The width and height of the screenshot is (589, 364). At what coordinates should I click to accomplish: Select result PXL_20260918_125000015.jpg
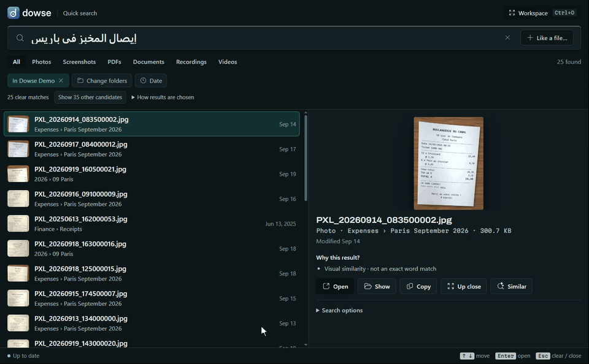[152, 273]
